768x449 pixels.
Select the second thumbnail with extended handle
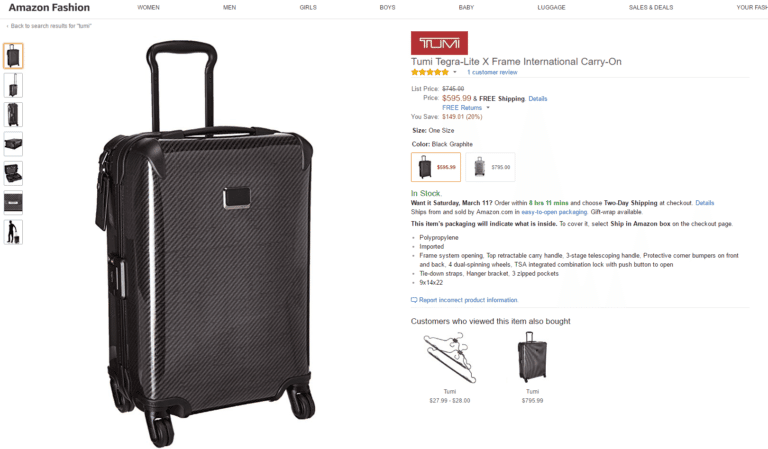tap(13, 85)
